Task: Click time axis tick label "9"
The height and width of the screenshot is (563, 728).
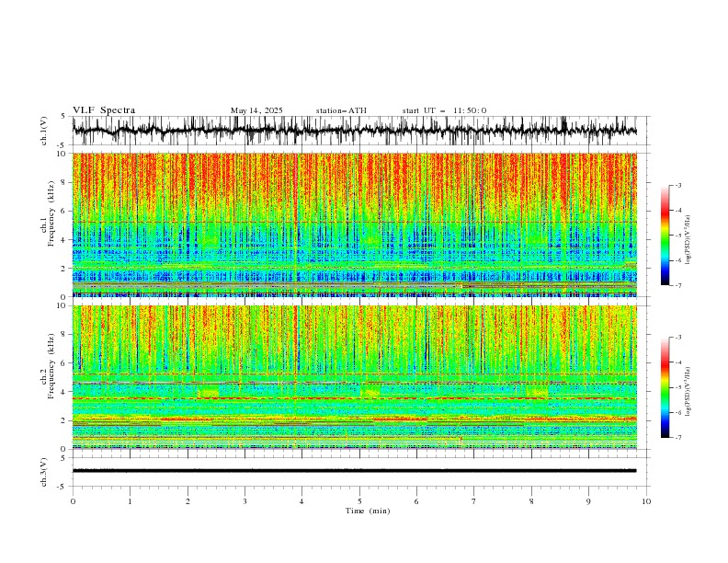Action: coord(588,501)
